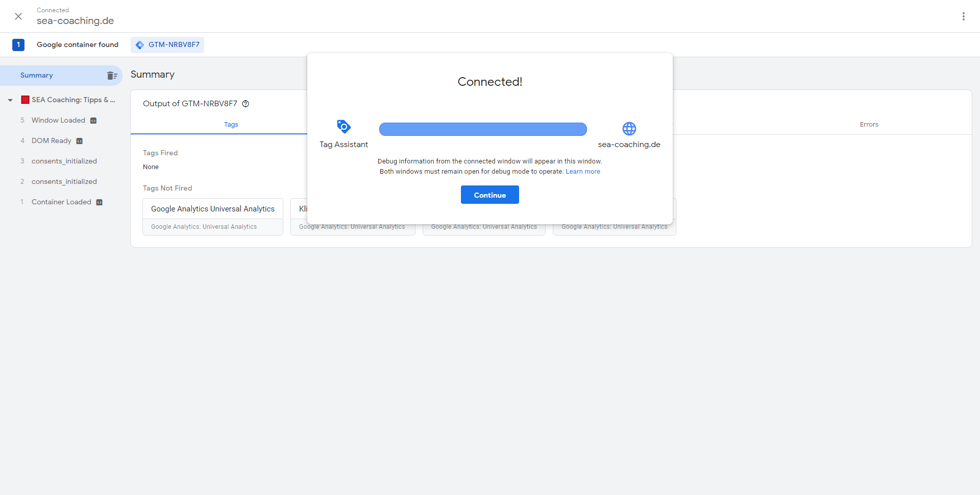
Task: Click 'Google container found' text
Action: click(x=78, y=45)
